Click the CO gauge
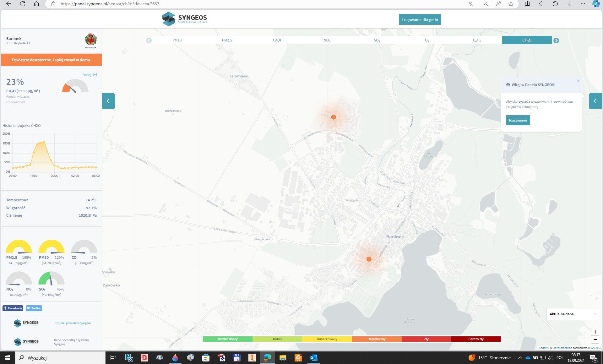The width and height of the screenshot is (603, 364). pos(84,247)
